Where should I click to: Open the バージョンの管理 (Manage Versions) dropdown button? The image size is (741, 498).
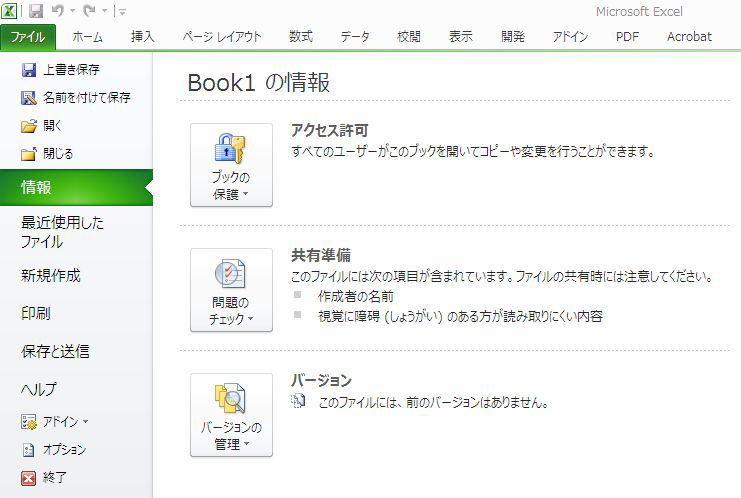coord(231,415)
